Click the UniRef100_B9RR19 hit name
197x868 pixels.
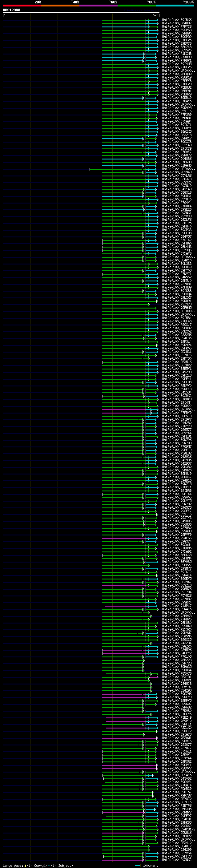176,98
